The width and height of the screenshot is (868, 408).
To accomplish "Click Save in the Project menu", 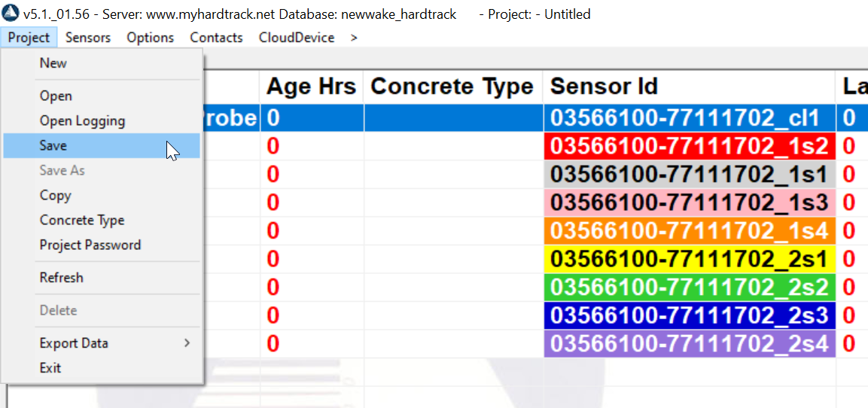I will [x=102, y=145].
